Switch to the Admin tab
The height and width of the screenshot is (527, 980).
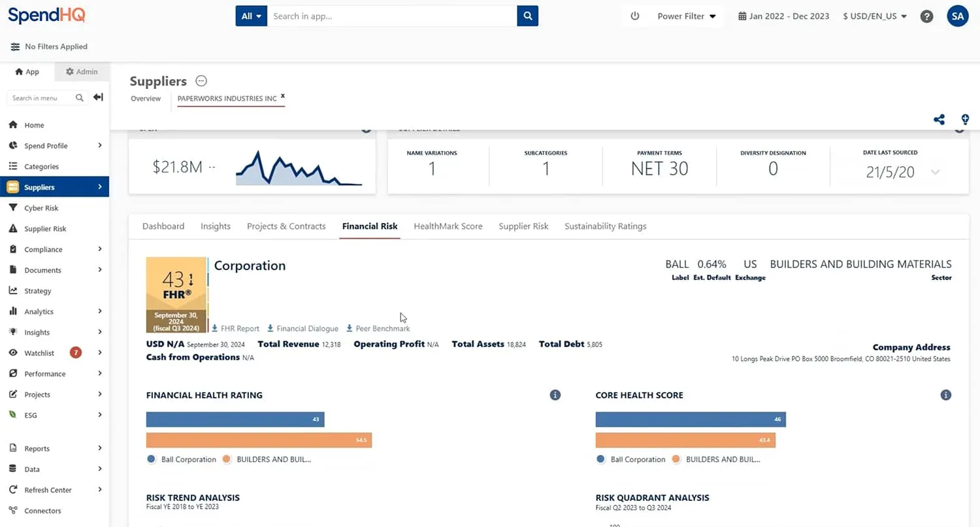[x=82, y=72]
